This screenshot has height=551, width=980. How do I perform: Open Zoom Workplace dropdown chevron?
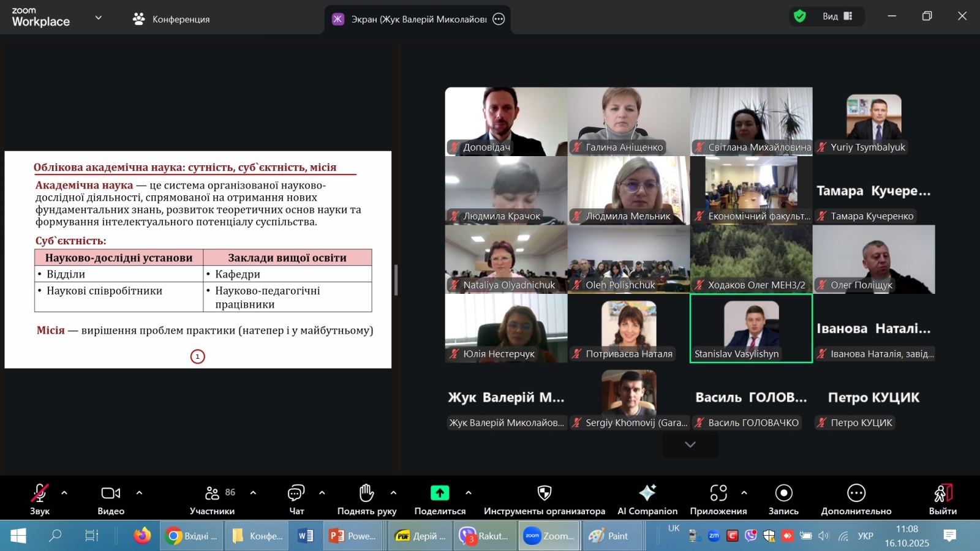98,18
